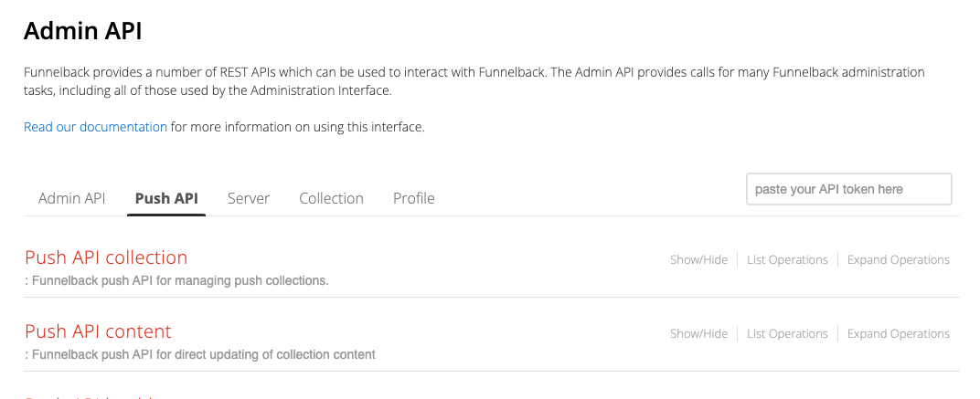Click the managing push collections description text
The image size is (980, 399).
(x=176, y=280)
